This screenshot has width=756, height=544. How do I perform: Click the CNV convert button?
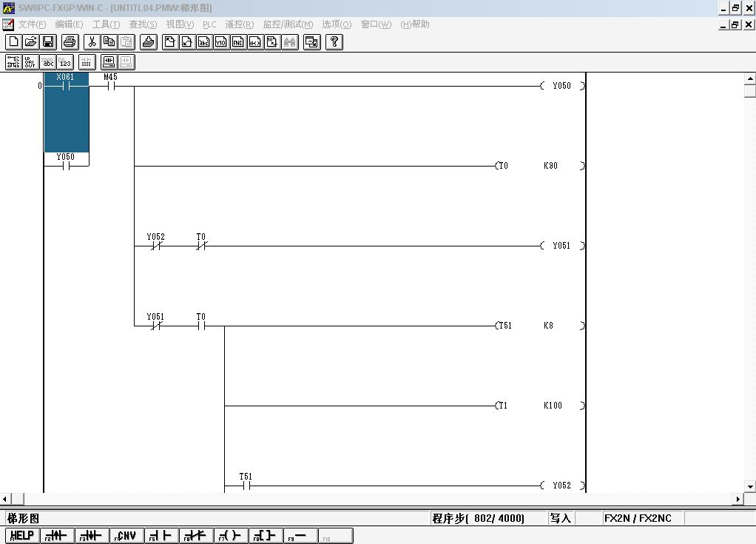(126, 536)
